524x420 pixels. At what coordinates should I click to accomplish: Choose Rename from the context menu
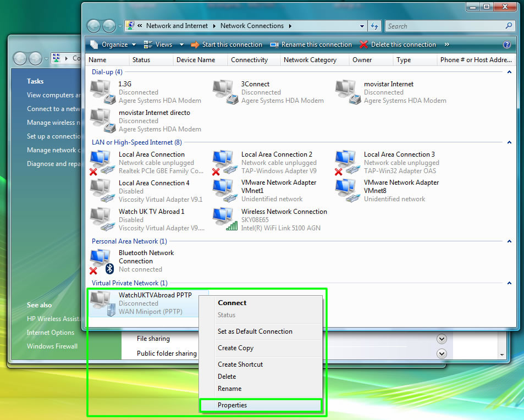(261, 389)
